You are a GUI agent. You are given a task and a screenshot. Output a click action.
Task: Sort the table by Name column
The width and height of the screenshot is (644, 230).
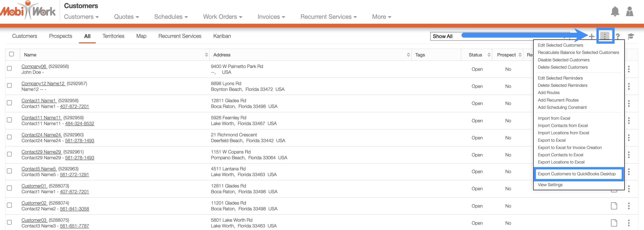click(206, 55)
